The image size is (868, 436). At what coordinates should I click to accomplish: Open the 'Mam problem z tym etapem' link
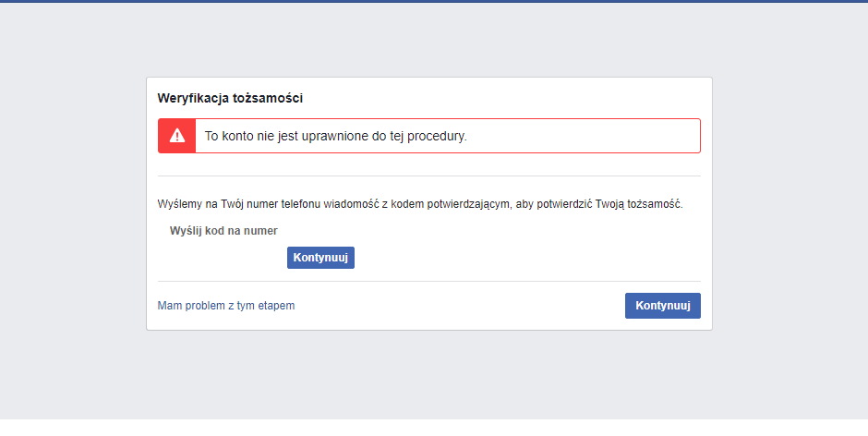click(x=226, y=306)
